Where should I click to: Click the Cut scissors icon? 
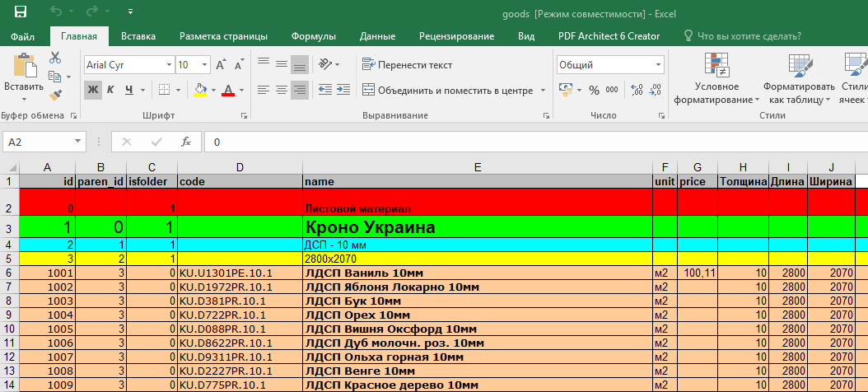click(x=55, y=58)
